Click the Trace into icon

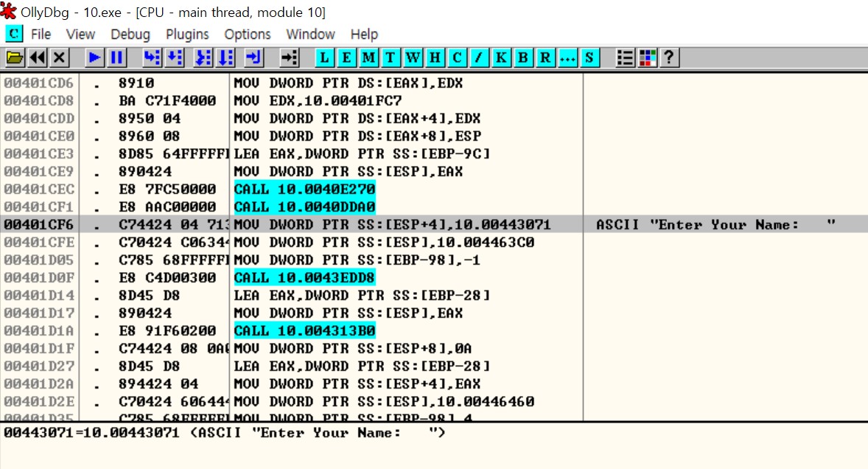203,58
